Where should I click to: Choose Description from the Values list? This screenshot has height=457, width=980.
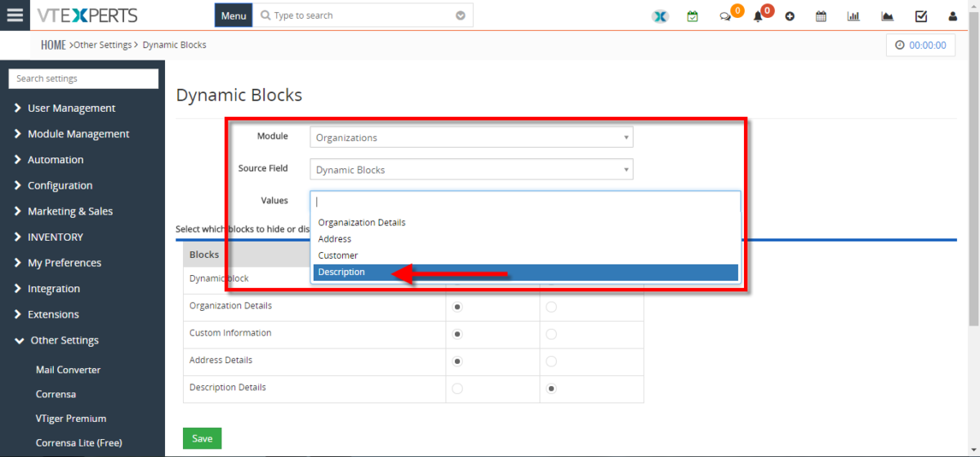tap(341, 273)
